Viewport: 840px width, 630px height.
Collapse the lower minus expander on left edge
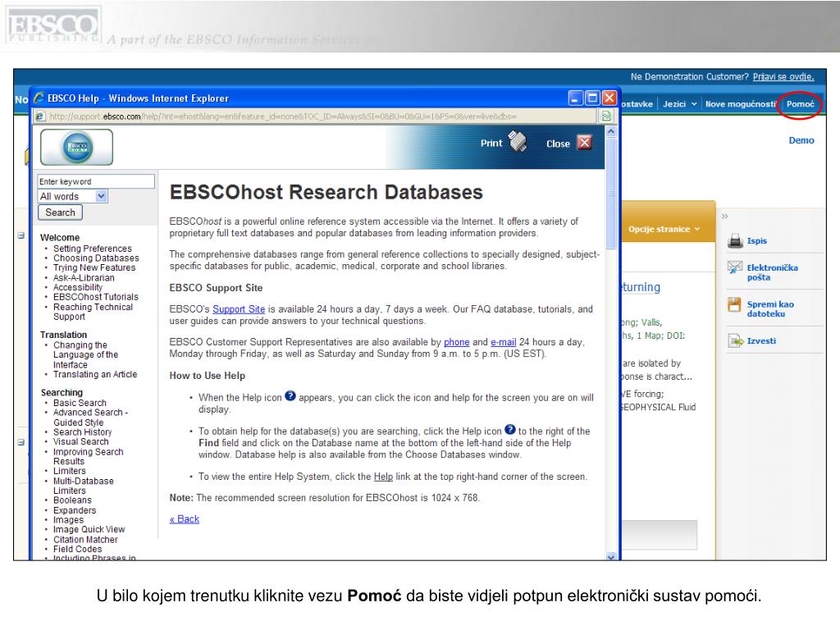pyautogui.click(x=21, y=442)
